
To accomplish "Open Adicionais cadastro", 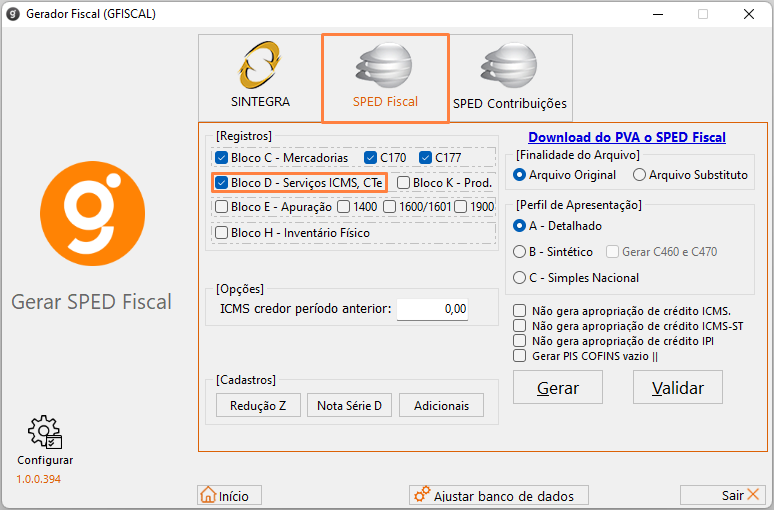I will click(x=441, y=405).
